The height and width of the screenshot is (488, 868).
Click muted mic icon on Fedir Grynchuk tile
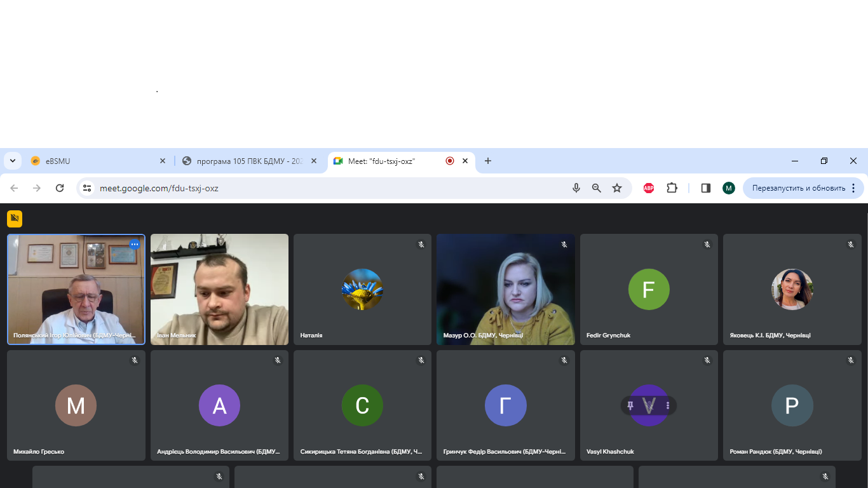point(707,244)
